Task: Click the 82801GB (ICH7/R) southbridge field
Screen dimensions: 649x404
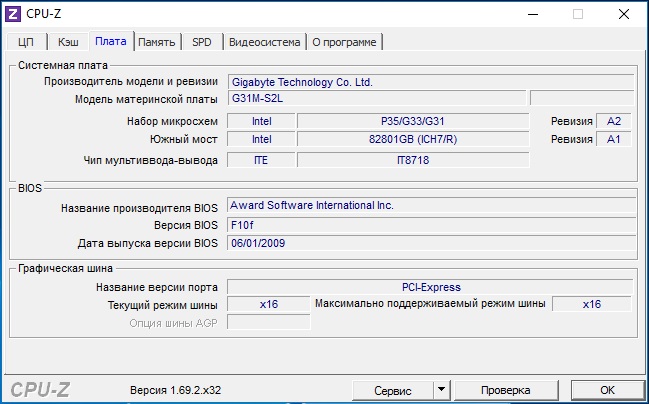Action: coord(413,139)
